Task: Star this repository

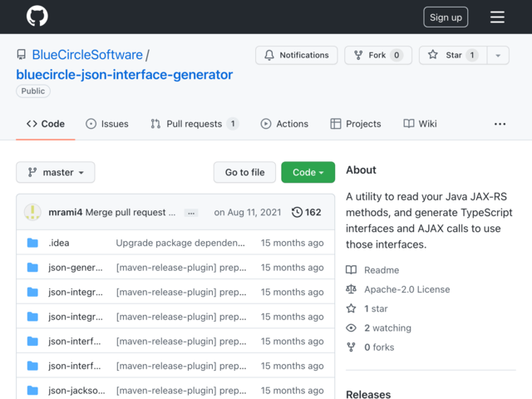Action: tap(453, 55)
